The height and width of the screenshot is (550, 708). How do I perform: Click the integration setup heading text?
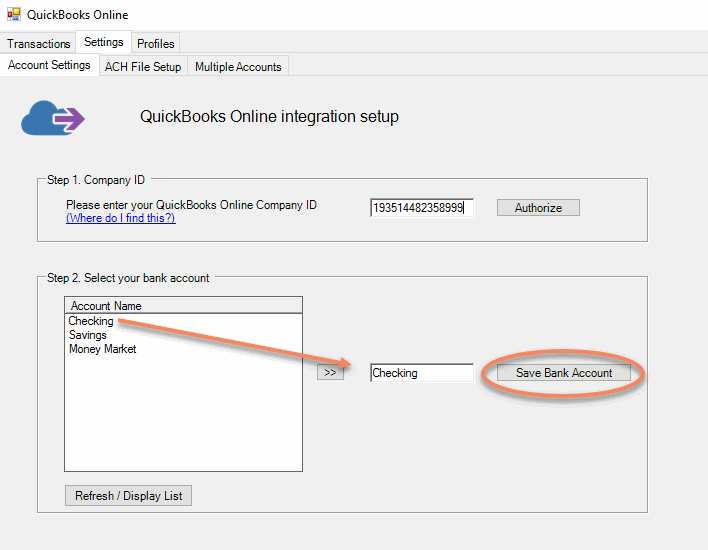[x=269, y=117]
